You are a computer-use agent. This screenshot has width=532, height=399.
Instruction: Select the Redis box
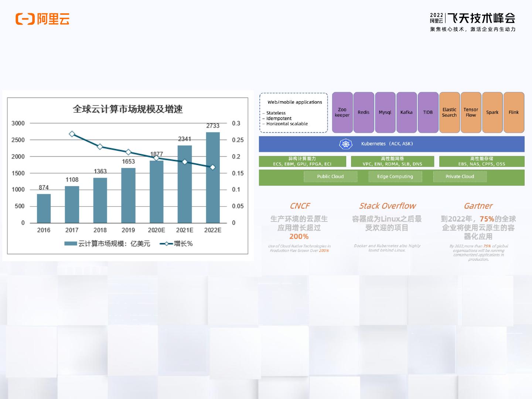[x=364, y=112]
